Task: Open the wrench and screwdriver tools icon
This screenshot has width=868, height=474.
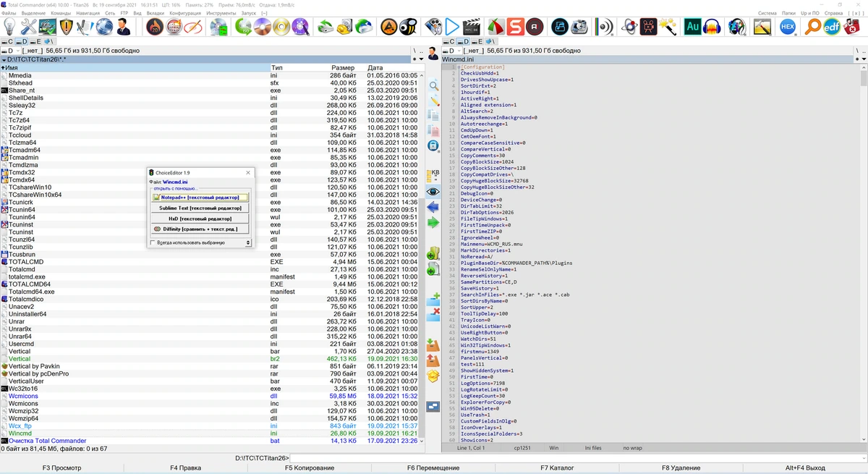Action: click(x=29, y=27)
